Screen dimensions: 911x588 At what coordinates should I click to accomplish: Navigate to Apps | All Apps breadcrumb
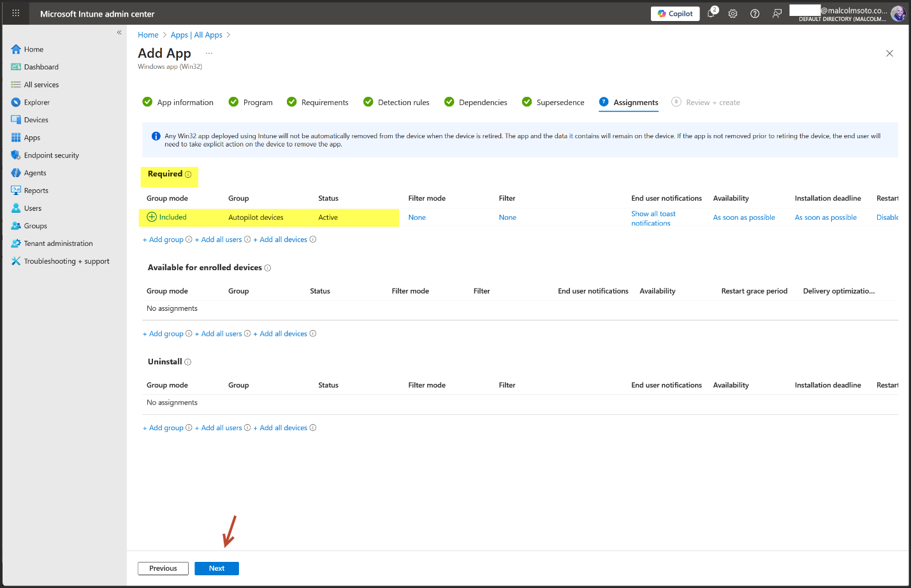(196, 35)
